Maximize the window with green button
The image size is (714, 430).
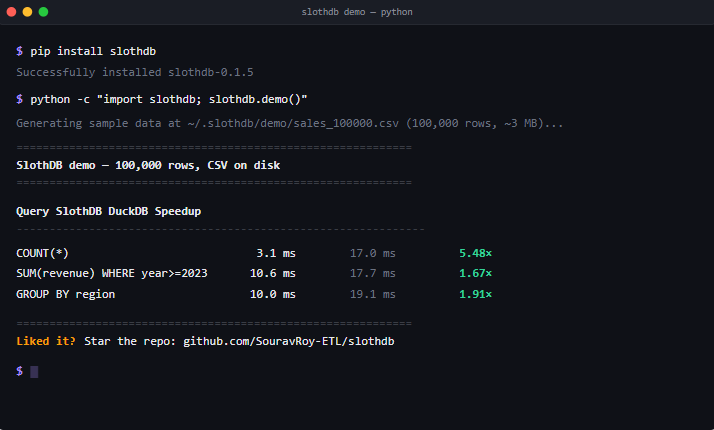point(43,12)
